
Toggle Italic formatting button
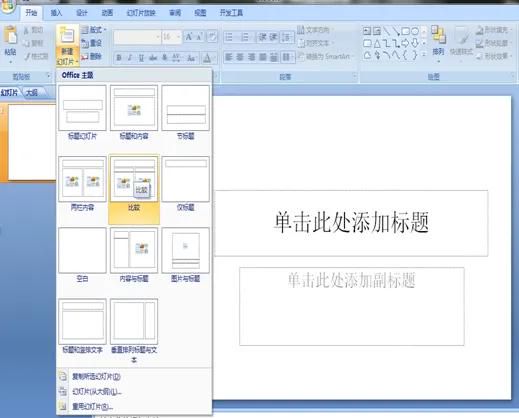pos(130,58)
